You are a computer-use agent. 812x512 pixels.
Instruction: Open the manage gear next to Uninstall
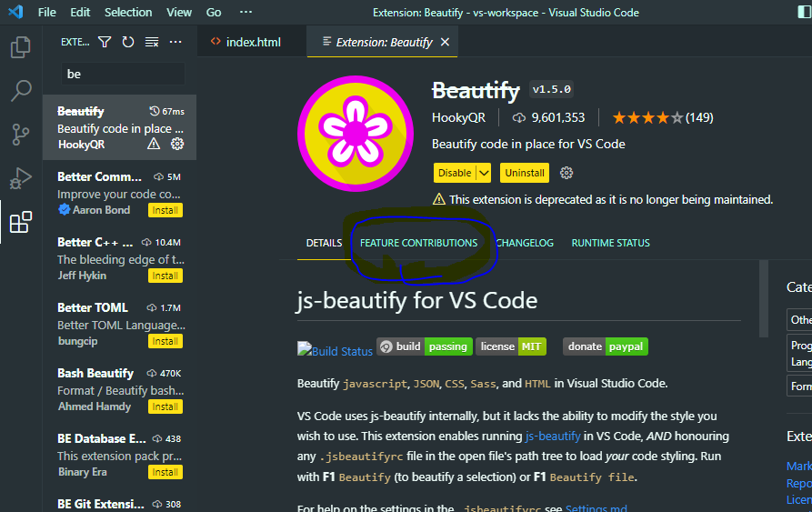566,173
